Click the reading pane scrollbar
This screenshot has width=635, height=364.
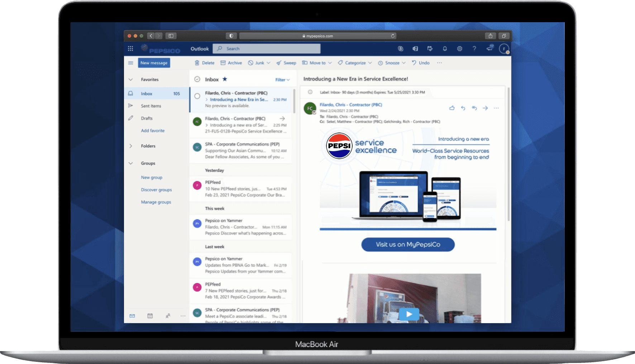coord(509,154)
